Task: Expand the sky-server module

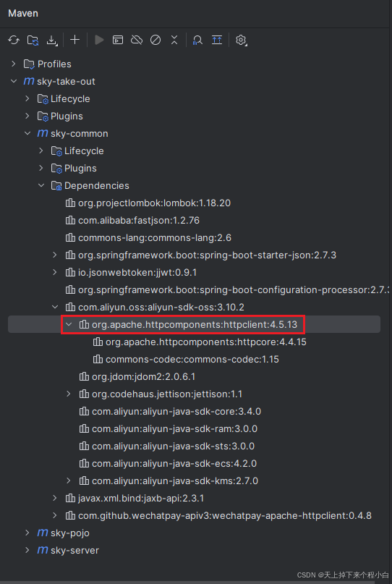Action: click(x=27, y=551)
